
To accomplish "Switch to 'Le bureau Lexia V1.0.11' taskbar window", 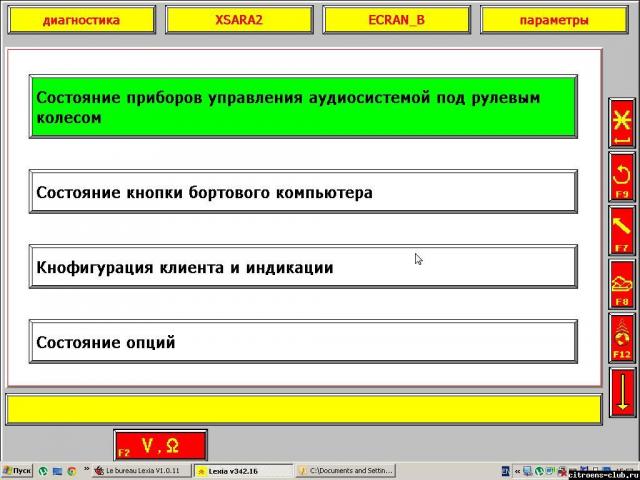I will click(x=142, y=471).
